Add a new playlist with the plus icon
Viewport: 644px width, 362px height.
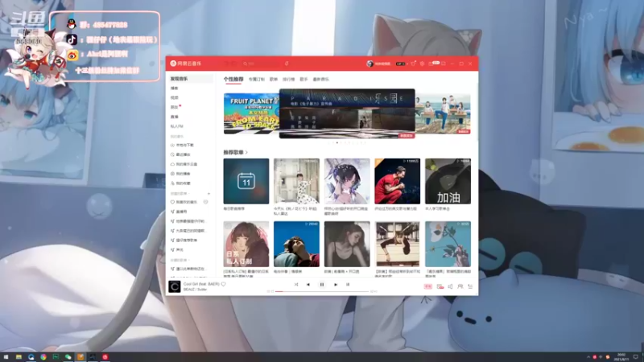point(208,193)
